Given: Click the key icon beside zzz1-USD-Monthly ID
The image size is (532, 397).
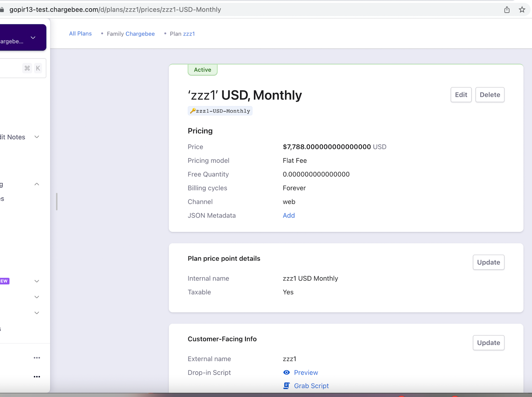Looking at the screenshot, I should click(x=193, y=111).
